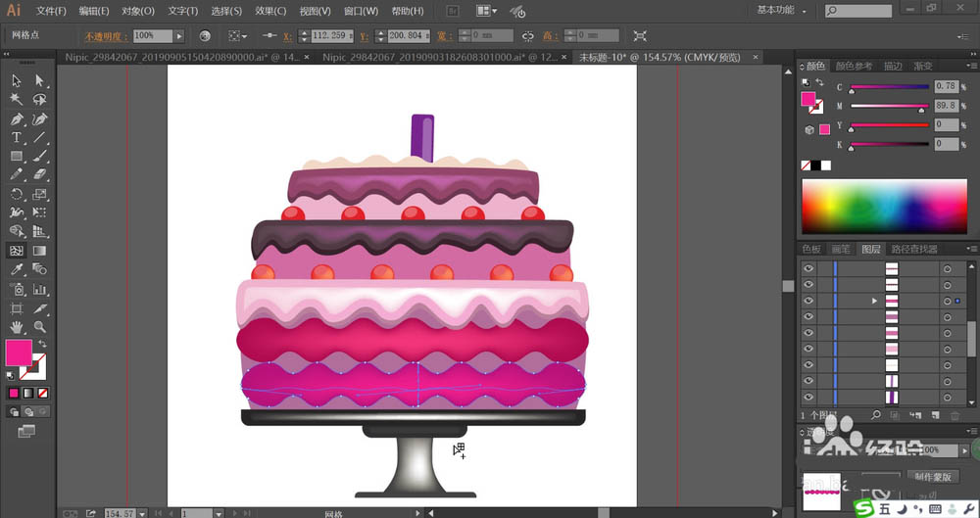Select the Pen tool
The height and width of the screenshot is (518, 980).
pos(17,118)
